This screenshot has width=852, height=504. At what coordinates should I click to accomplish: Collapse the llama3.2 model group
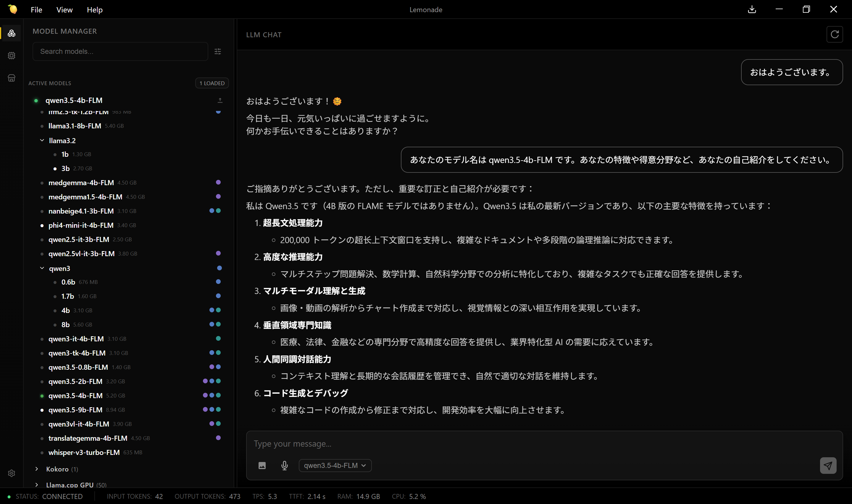click(x=42, y=140)
